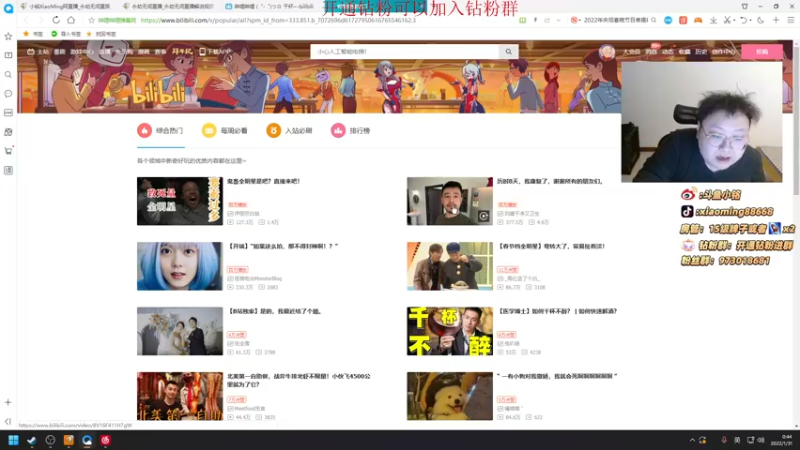Image resolution: width=800 pixels, height=450 pixels.
Task: Expand the address bar chevron dropdown
Action: (559, 20)
